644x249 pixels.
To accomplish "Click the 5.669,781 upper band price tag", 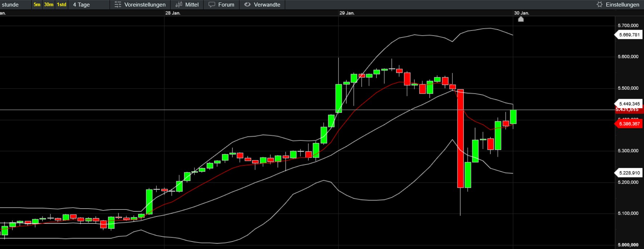I will pyautogui.click(x=629, y=35).
